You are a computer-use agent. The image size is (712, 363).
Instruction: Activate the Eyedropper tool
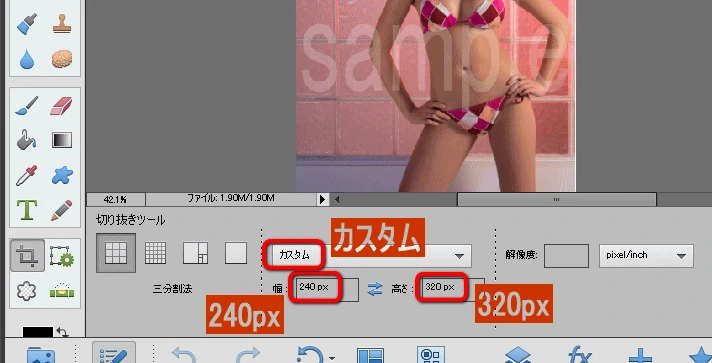(27, 175)
